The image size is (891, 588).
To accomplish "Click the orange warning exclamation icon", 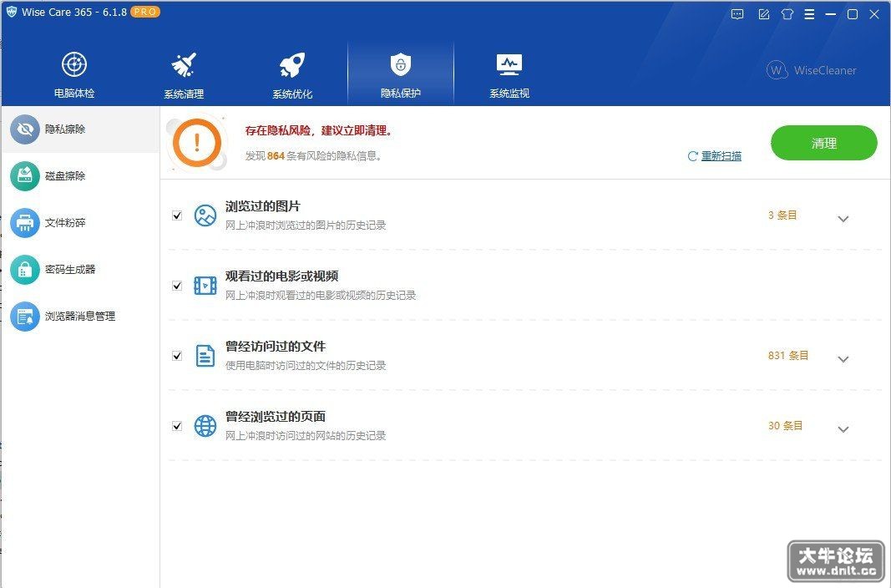I will click(x=197, y=143).
